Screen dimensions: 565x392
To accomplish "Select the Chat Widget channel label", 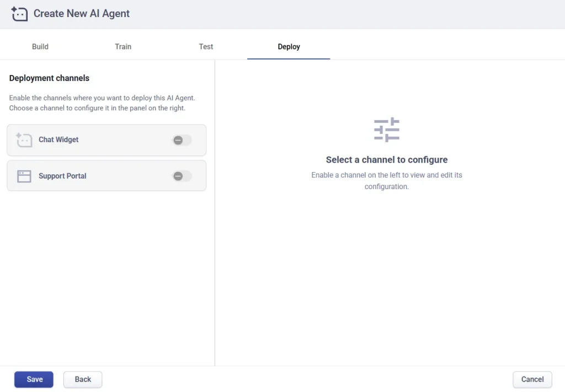I will click(x=58, y=140).
